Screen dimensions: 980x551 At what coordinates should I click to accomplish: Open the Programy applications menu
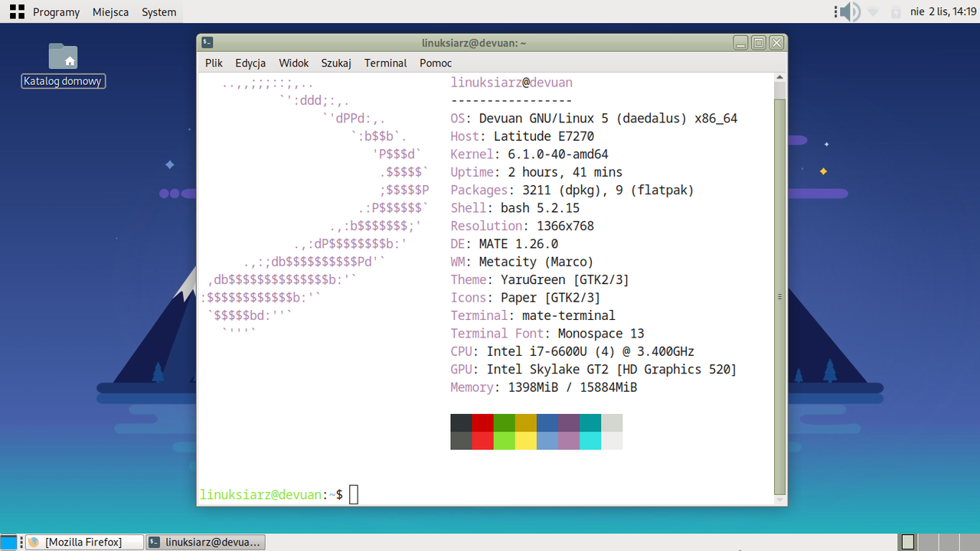coord(56,12)
